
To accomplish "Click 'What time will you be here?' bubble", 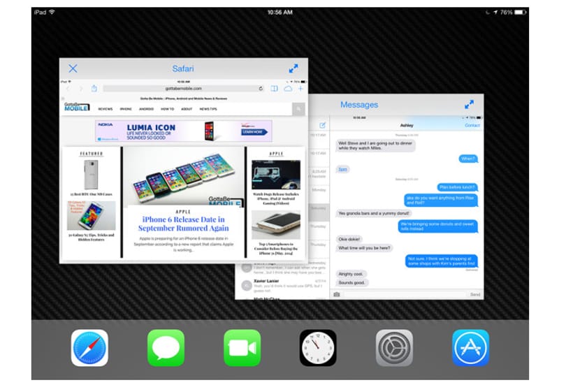I will (x=364, y=248).
